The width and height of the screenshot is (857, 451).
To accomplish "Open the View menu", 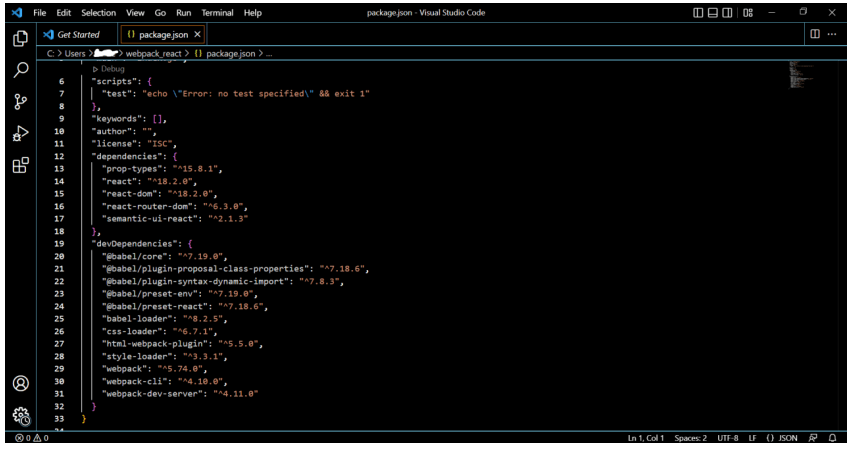I will 135,13.
